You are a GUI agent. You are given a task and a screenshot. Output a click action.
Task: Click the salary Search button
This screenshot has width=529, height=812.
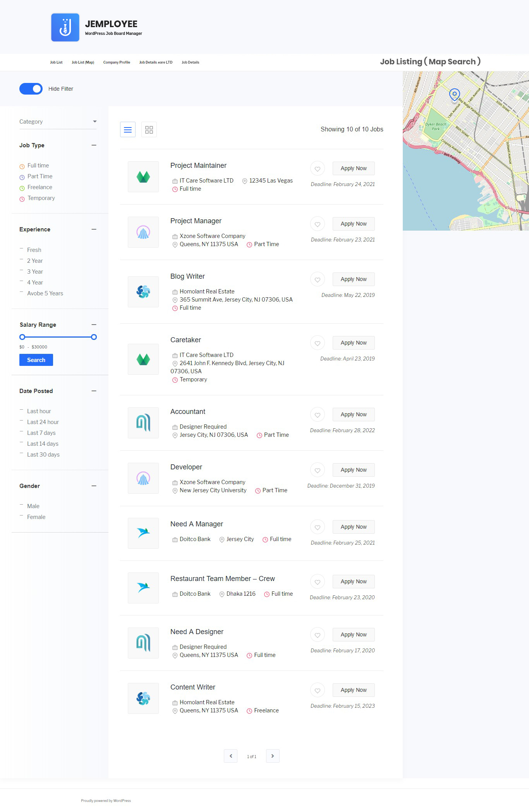(36, 360)
